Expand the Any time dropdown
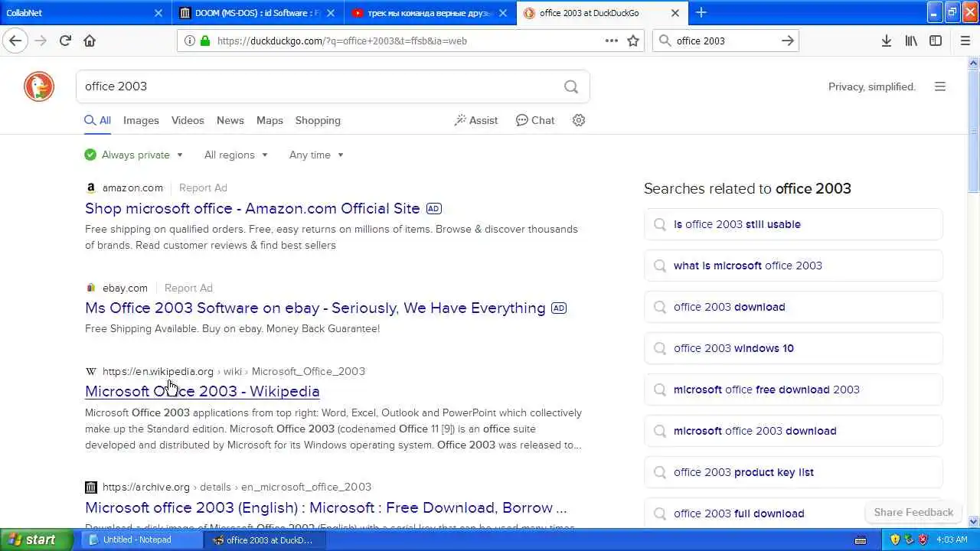Screen dimensions: 980x551 [x=316, y=155]
